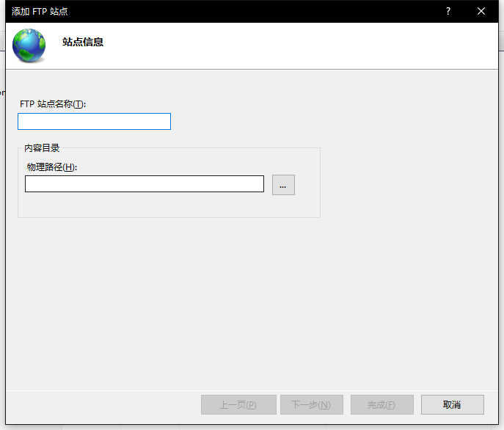
Task: Click the 物理路径(H) label
Action: pyautogui.click(x=52, y=167)
